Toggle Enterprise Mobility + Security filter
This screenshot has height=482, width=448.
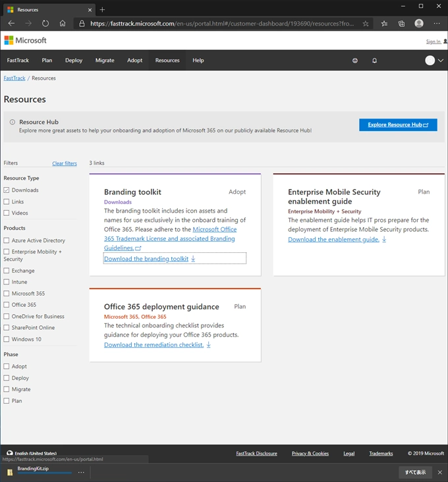point(7,252)
